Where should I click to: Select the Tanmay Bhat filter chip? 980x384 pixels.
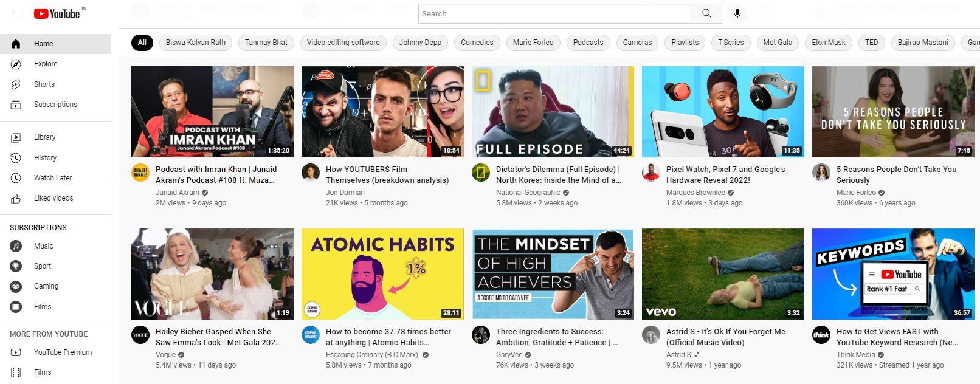[x=266, y=43]
